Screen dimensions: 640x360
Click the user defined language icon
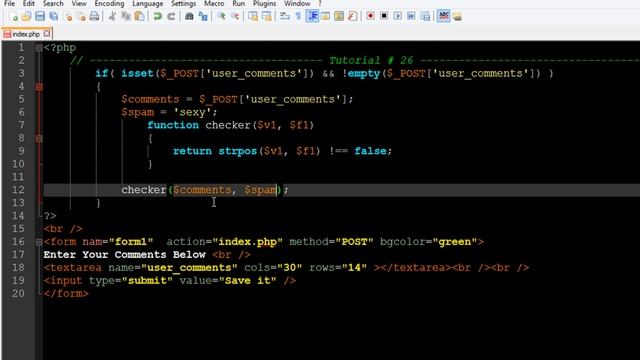click(325, 16)
